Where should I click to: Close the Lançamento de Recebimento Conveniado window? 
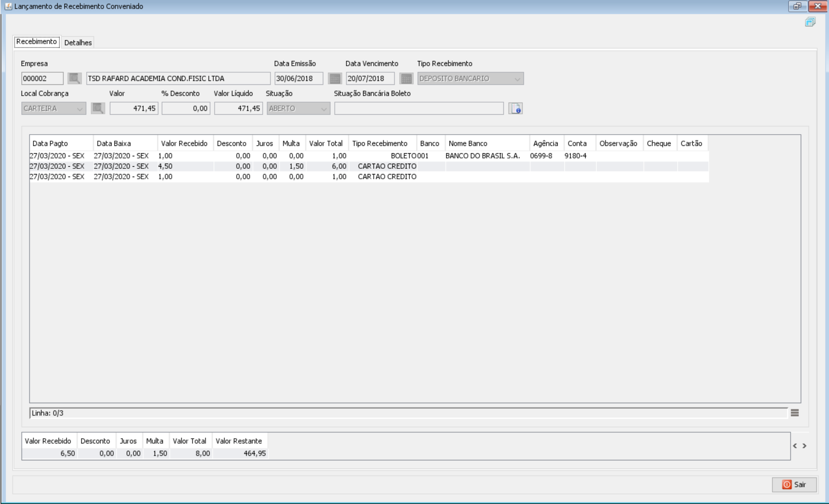(x=817, y=6)
